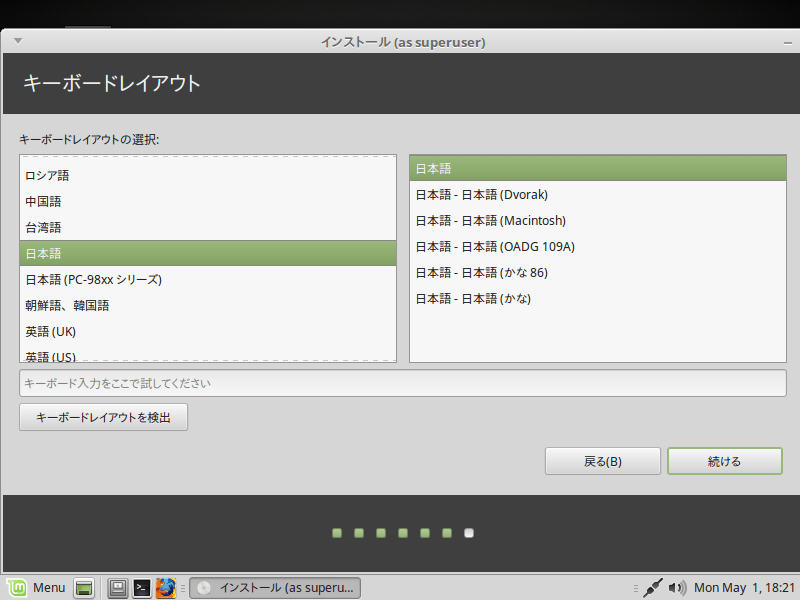
Task: Select 日本語 in the left layout list
Action: pyautogui.click(x=208, y=254)
